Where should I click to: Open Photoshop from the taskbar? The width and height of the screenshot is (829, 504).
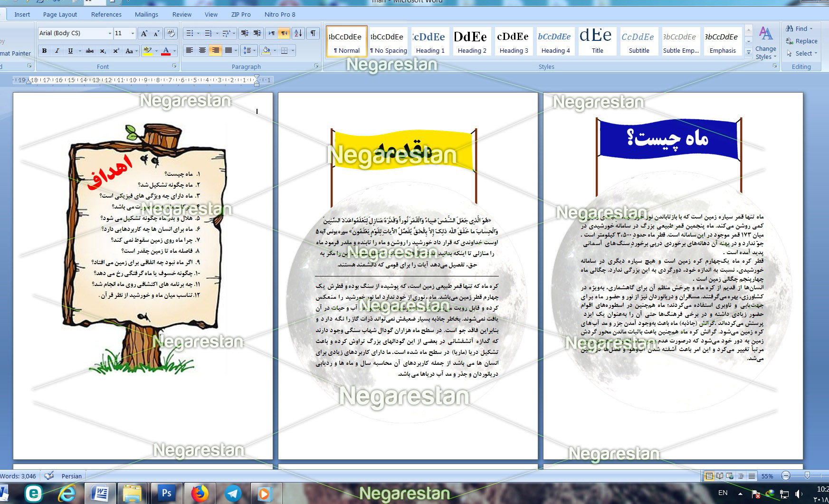point(166,494)
